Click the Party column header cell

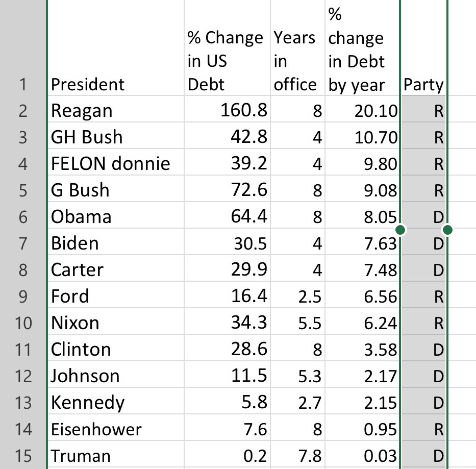(x=423, y=84)
